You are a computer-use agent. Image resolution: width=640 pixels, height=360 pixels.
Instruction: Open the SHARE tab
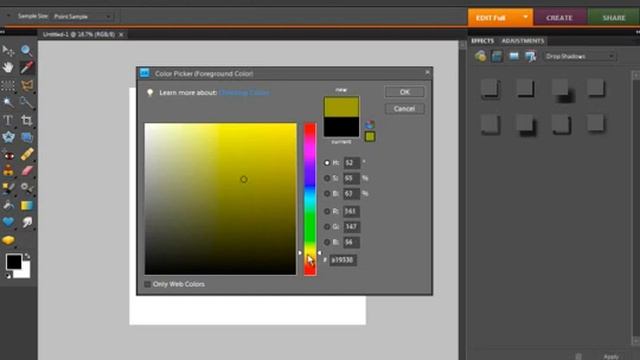613,18
